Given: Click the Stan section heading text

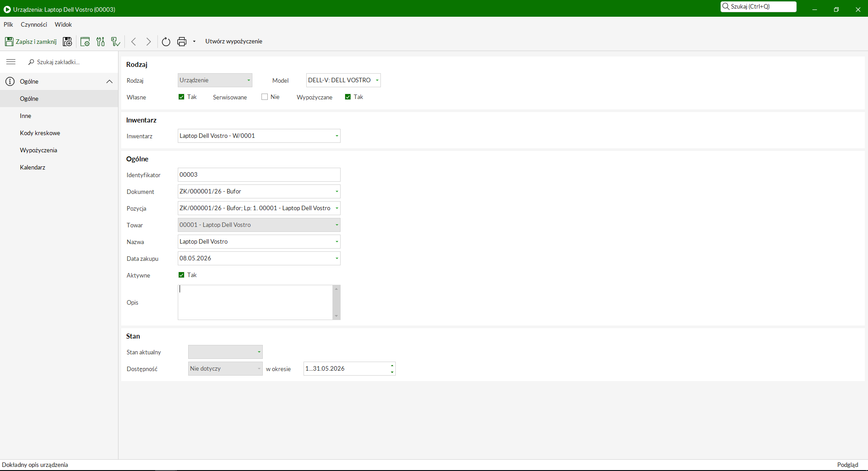Looking at the screenshot, I should click(133, 336).
